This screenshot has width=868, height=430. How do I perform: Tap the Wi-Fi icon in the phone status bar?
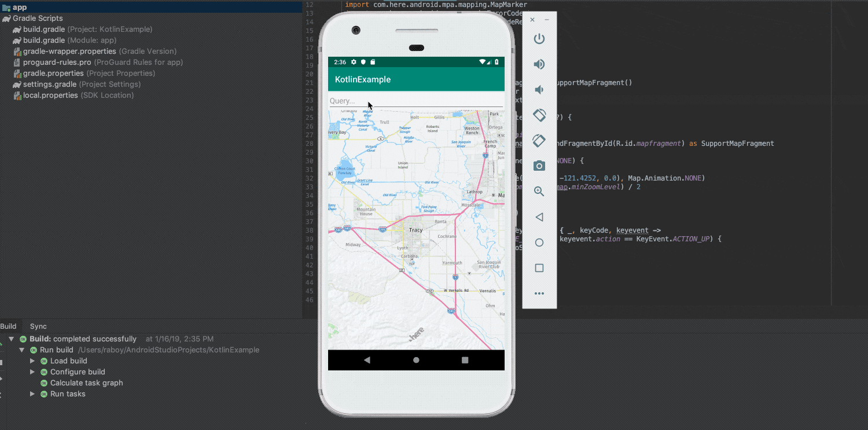[x=482, y=62]
